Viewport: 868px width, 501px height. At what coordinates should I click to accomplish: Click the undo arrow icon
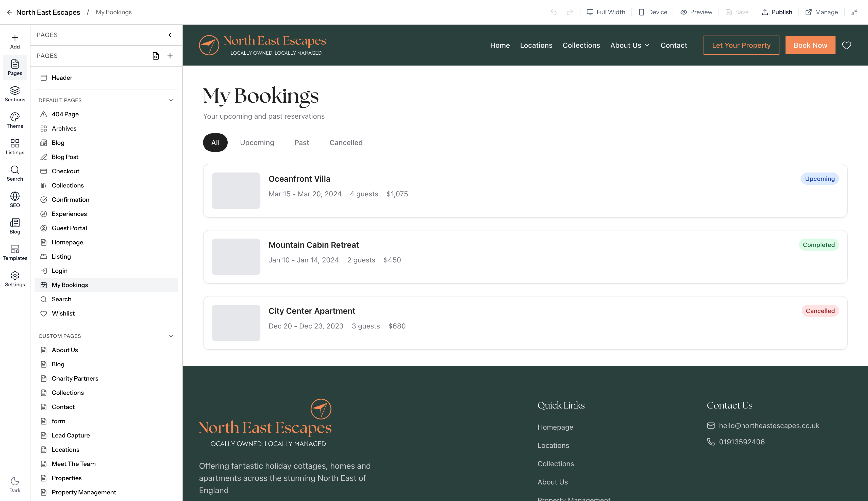pyautogui.click(x=554, y=12)
